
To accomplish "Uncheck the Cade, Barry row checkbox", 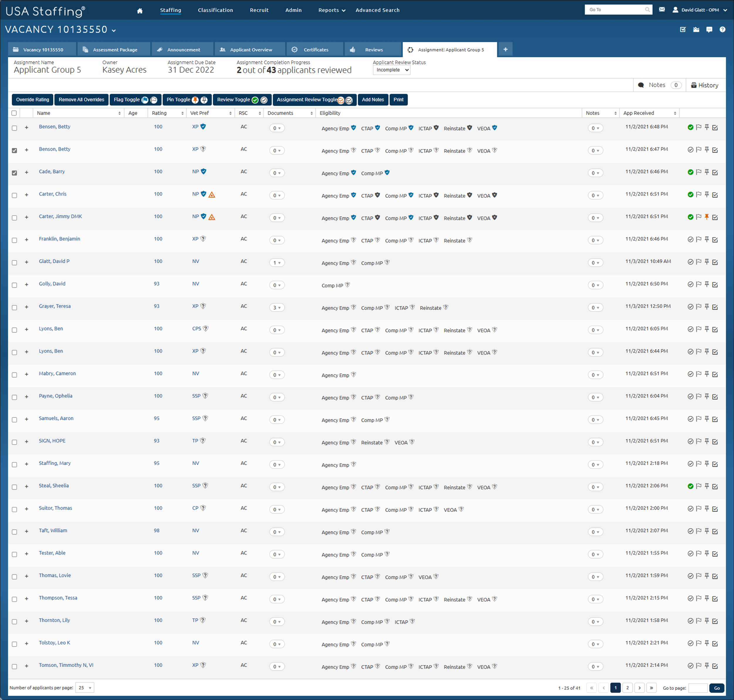I will coord(15,173).
